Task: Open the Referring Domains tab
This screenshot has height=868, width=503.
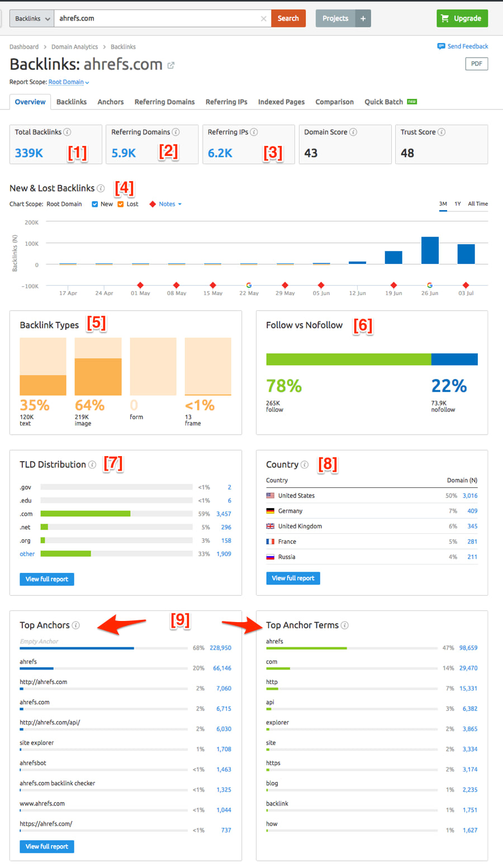Action: [164, 102]
